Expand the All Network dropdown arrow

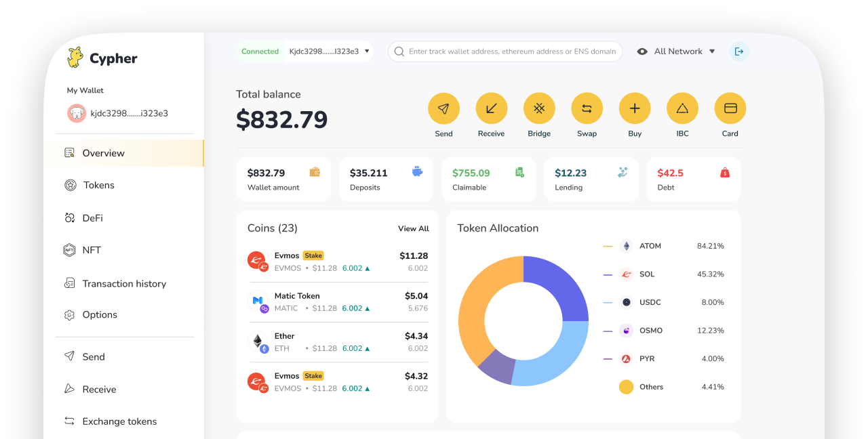[712, 51]
